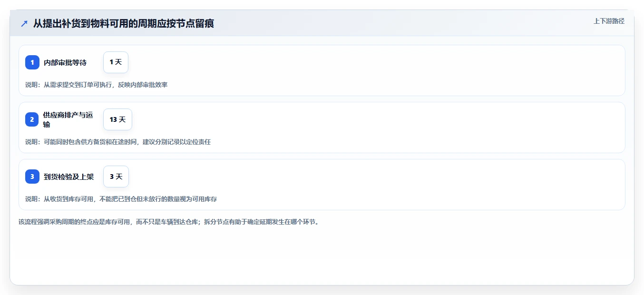Click the 3 天 duration chip
The width and height of the screenshot is (644, 295).
tap(116, 177)
